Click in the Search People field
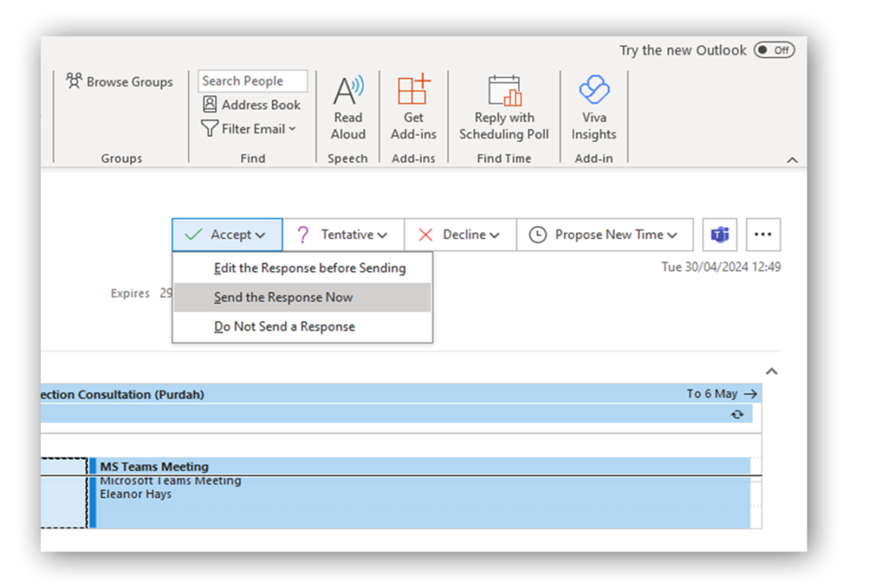 [x=253, y=81]
